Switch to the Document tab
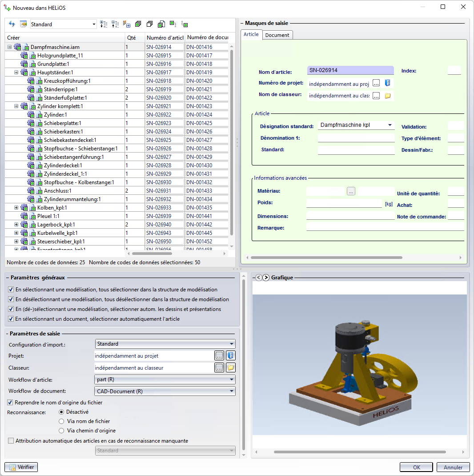 277,35
